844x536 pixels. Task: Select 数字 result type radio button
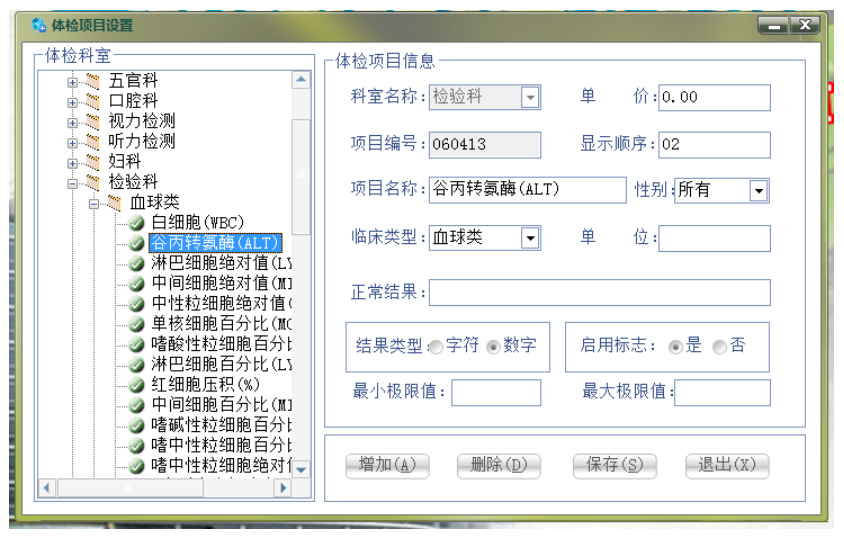coord(493,347)
